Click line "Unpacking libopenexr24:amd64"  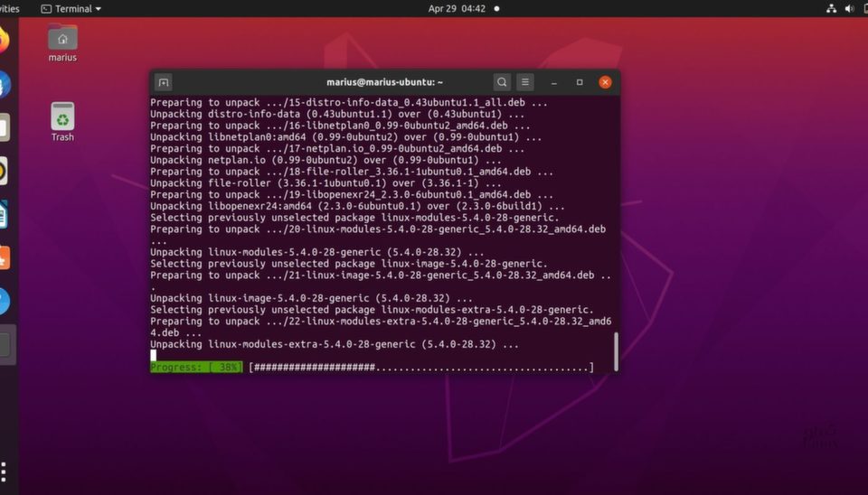click(357, 206)
